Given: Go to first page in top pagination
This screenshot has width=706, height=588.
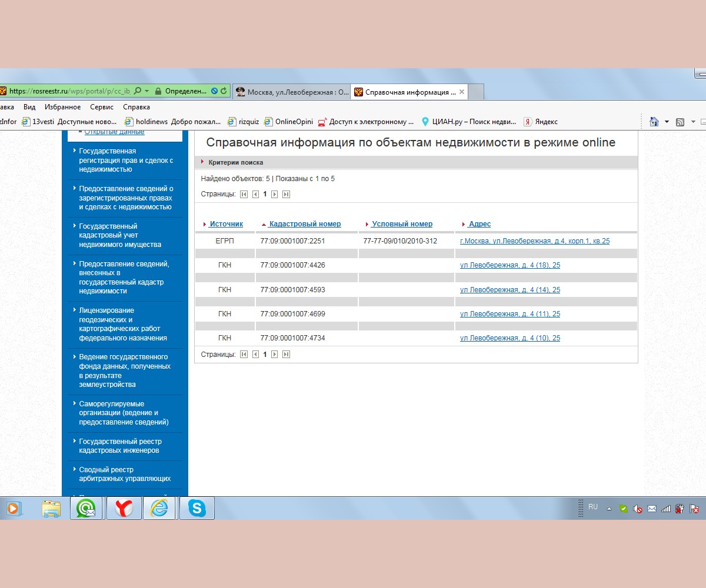Looking at the screenshot, I should coord(244,195).
